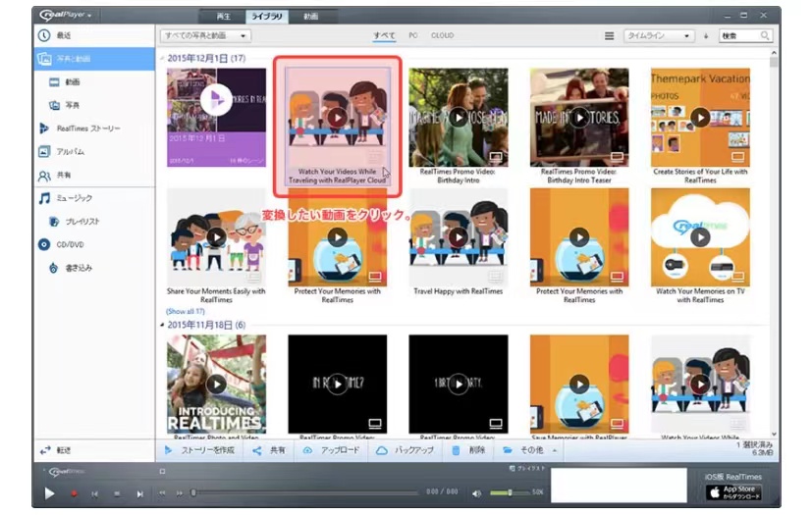Open the Travel Happy with RealTimes thumbnail
Screen dimensions: 812x515
pos(459,237)
